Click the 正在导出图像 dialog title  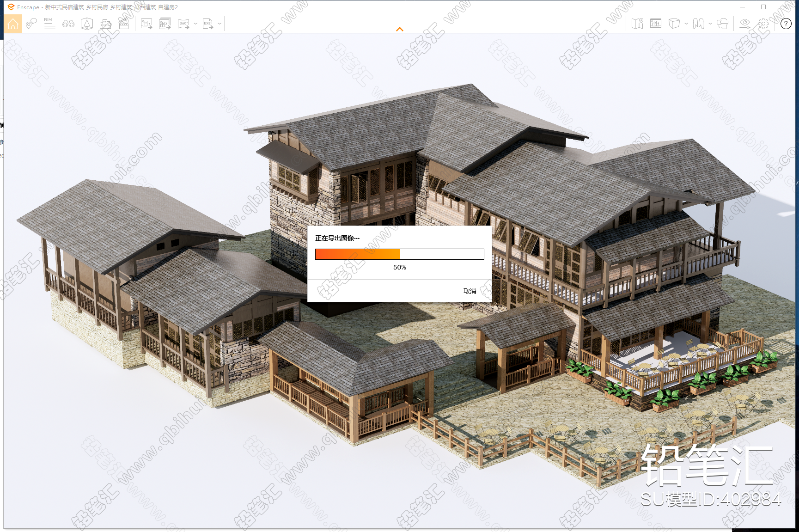coord(337,238)
